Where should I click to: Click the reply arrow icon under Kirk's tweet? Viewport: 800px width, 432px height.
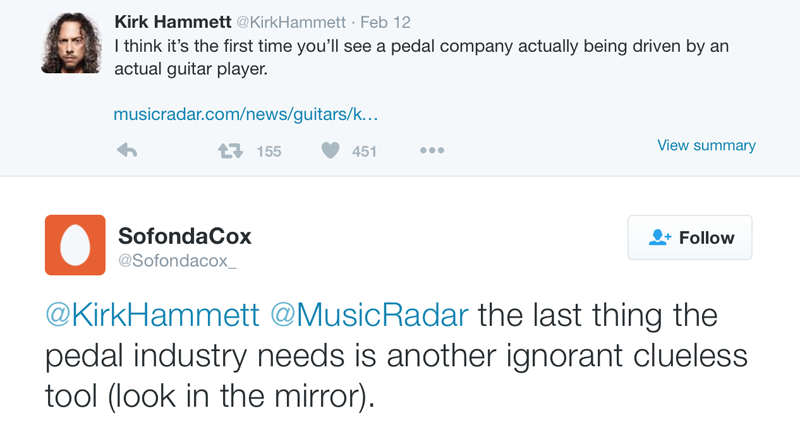127,151
